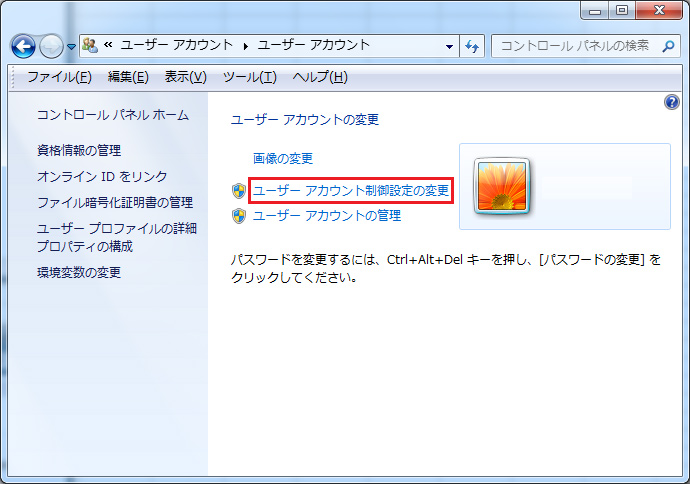Click the Forward navigation arrow
Image resolution: width=690 pixels, height=484 pixels.
[51, 46]
